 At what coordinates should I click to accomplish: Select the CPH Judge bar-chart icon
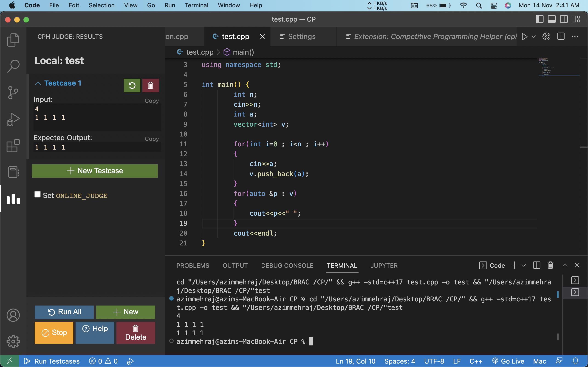coord(13,199)
